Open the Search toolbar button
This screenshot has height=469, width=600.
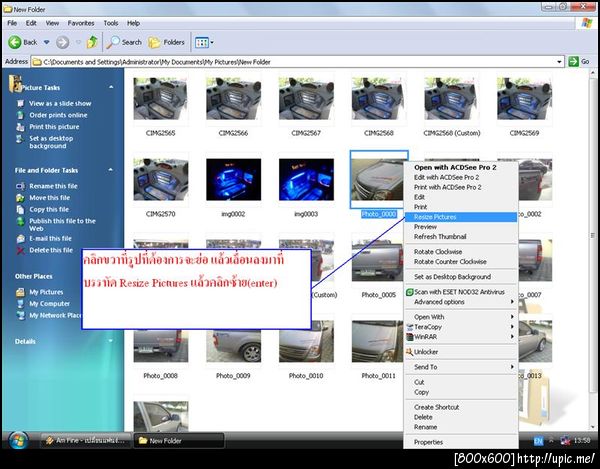click(124, 42)
